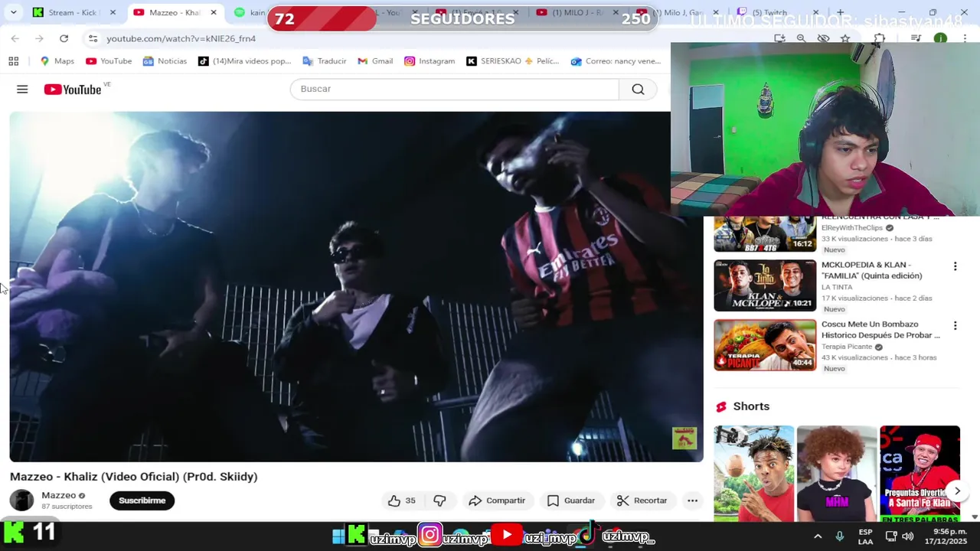This screenshot has height=551, width=980.
Task: Open the Mazzeo channel name link
Action: [58, 495]
